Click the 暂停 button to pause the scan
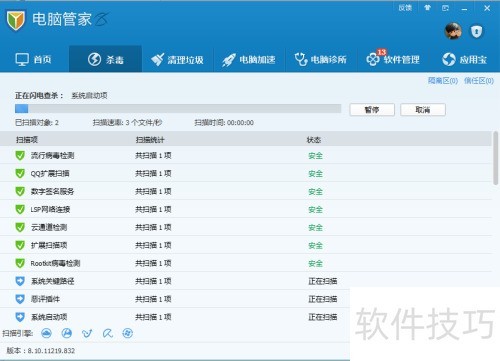The width and height of the screenshot is (500, 361). (x=372, y=110)
